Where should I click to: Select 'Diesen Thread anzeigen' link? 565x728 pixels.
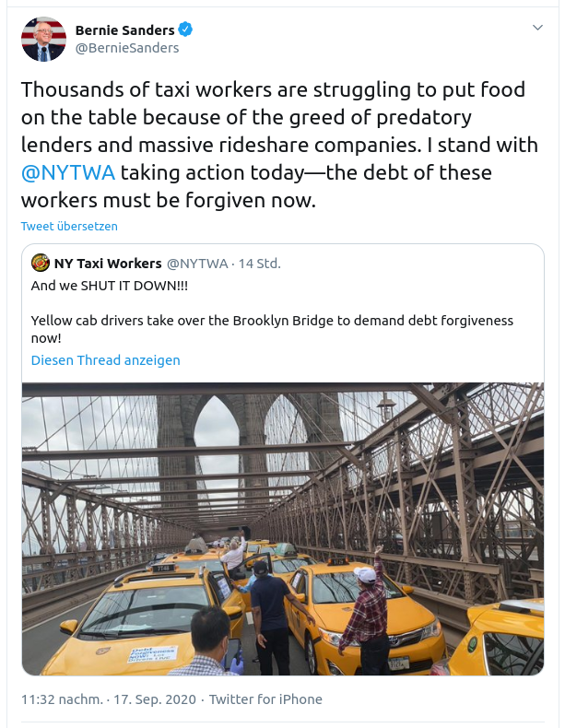106,360
